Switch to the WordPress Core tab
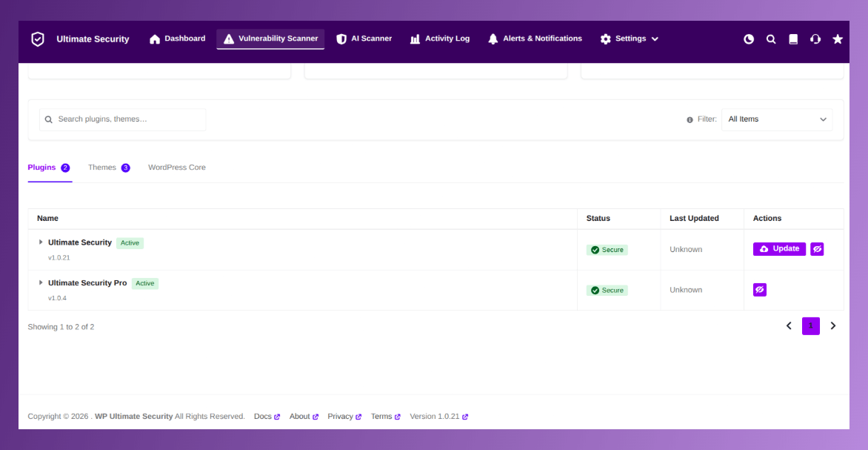Viewport: 868px width, 450px height. [176, 168]
